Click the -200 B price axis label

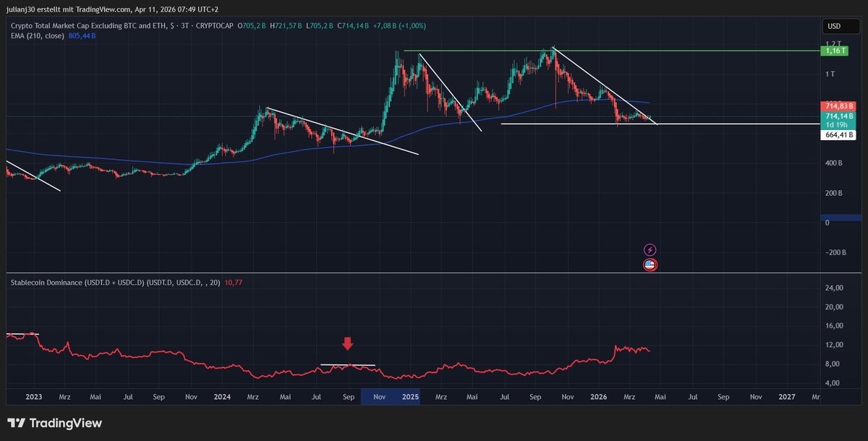(835, 252)
